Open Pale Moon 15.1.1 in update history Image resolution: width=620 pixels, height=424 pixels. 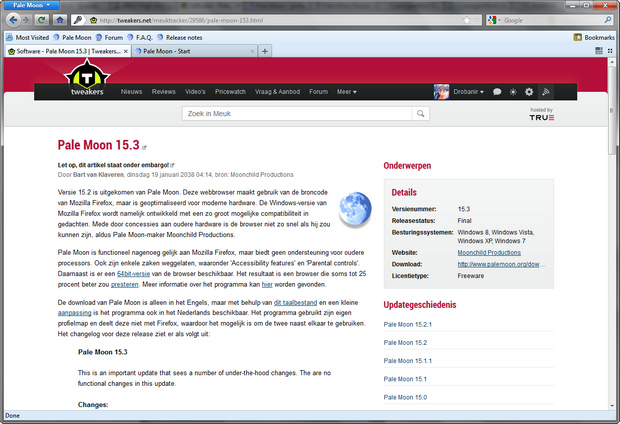[x=407, y=361]
